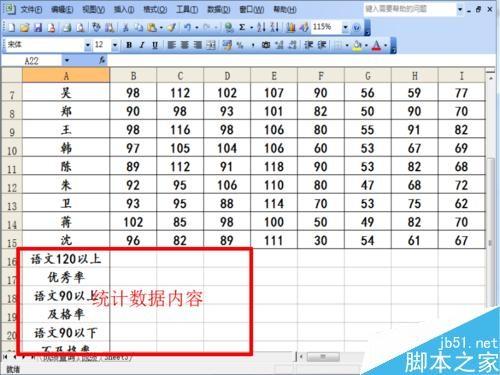Image resolution: width=500 pixels, height=375 pixels.
Task: Copy the selected cells
Action: (139, 27)
